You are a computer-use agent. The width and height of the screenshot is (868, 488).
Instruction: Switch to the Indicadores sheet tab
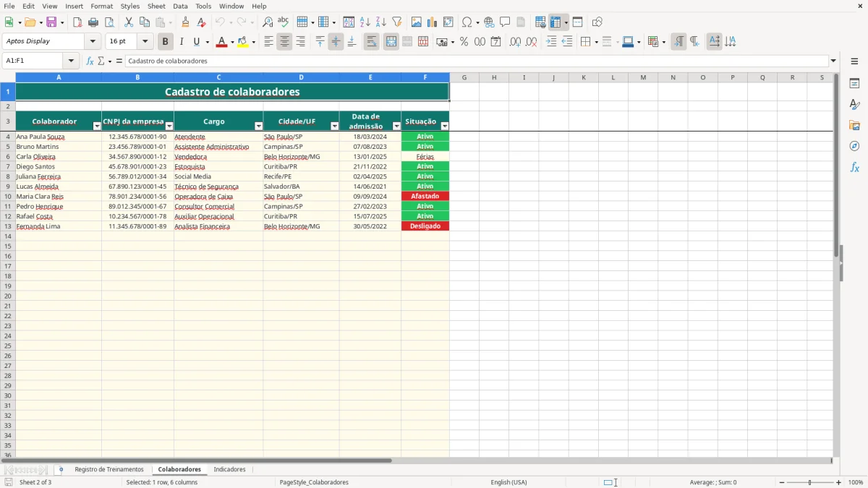click(x=229, y=469)
